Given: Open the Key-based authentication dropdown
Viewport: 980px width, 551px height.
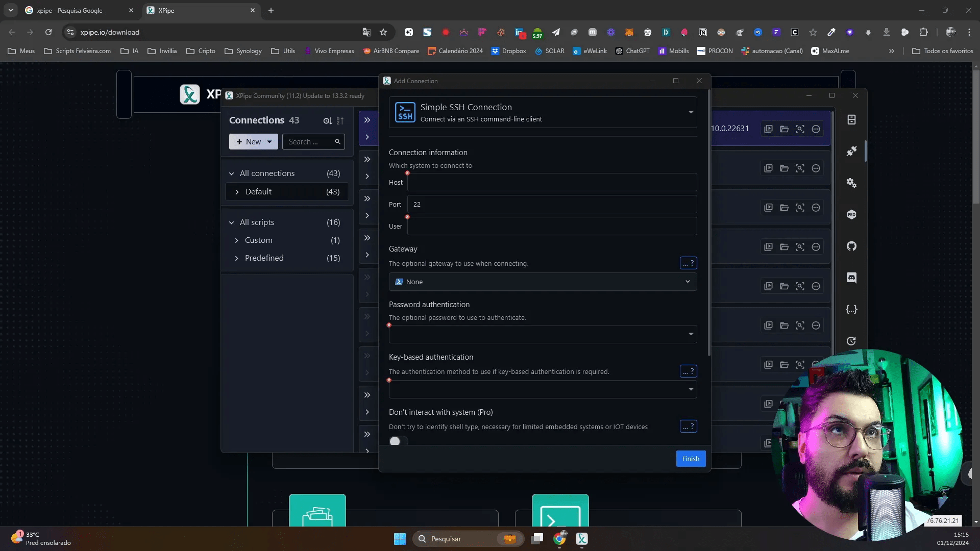Looking at the screenshot, I should point(543,389).
